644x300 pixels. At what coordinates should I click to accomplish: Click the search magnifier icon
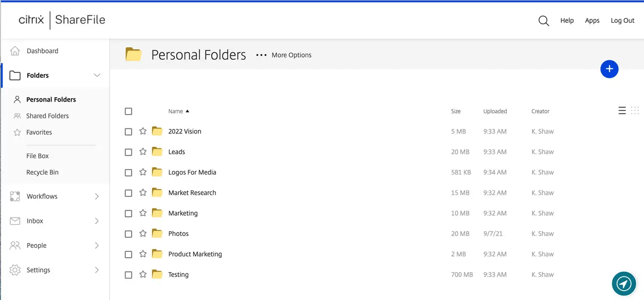[x=543, y=21]
